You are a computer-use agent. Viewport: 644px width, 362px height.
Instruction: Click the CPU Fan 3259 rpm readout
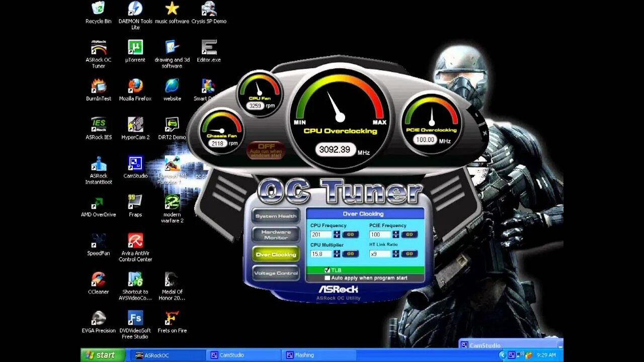[x=256, y=106]
